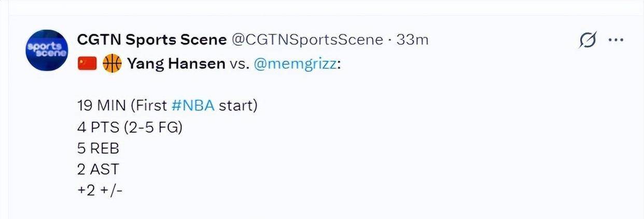Click the China flag emoji
Screen dimensions: 644x219
pos(88,64)
